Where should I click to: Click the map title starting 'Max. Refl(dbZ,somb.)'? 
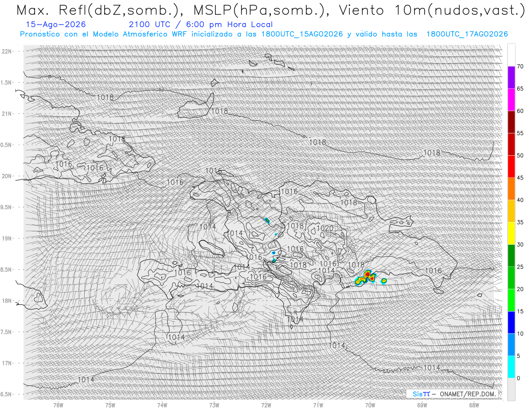pos(270,10)
